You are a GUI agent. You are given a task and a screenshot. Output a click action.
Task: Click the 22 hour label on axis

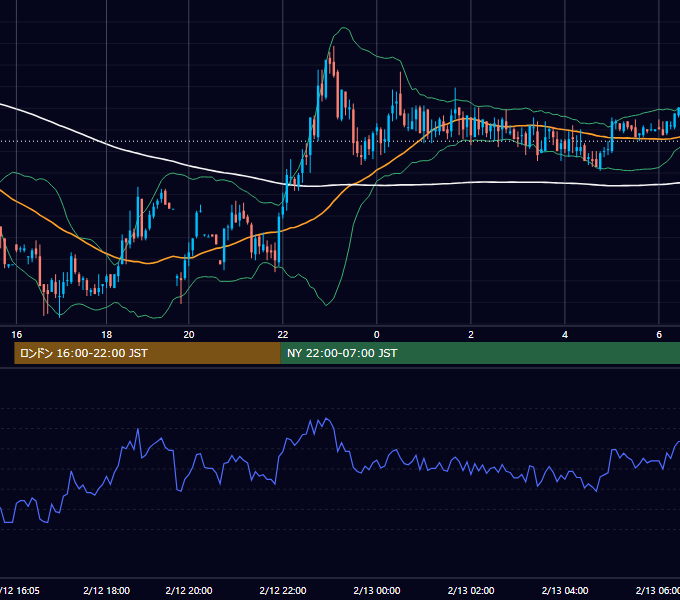pos(283,335)
